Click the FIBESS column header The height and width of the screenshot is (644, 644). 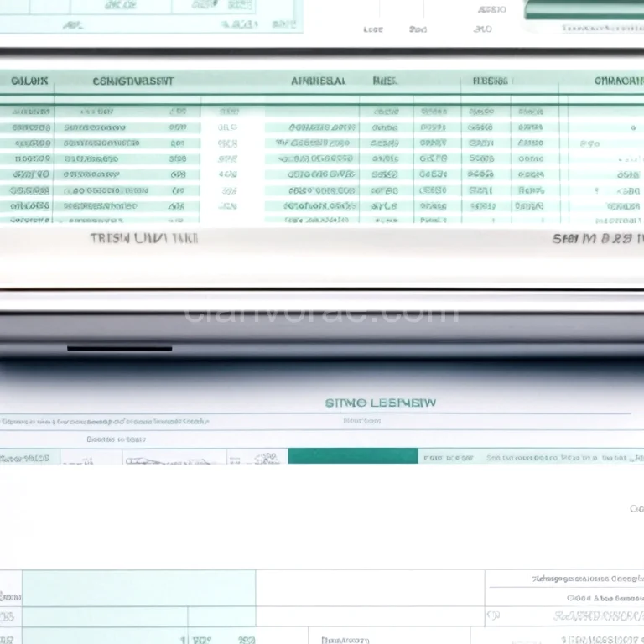tap(490, 81)
